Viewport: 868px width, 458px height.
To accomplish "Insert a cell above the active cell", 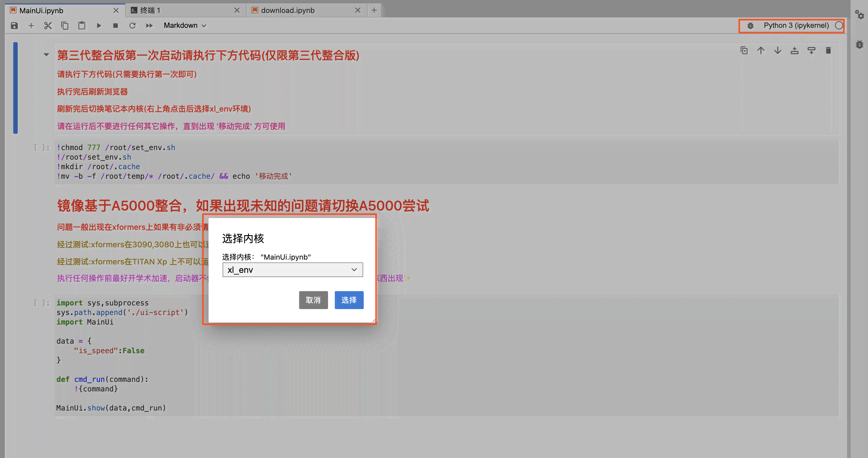I will pyautogui.click(x=795, y=51).
